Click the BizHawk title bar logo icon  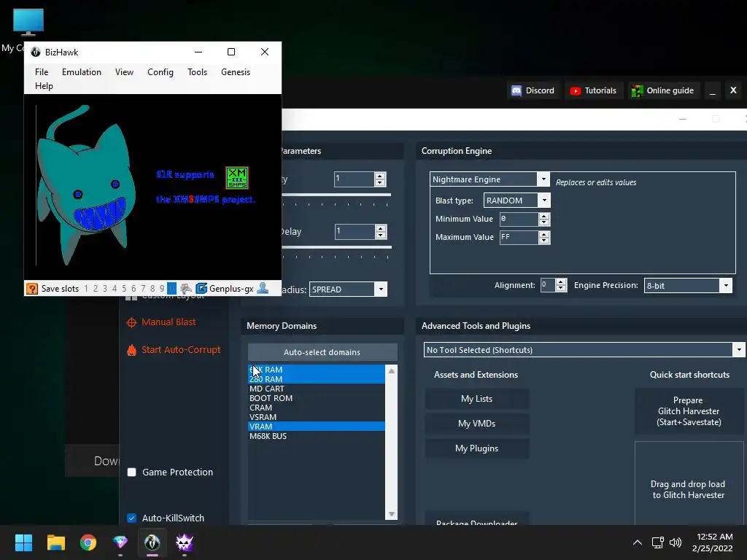pyautogui.click(x=36, y=52)
